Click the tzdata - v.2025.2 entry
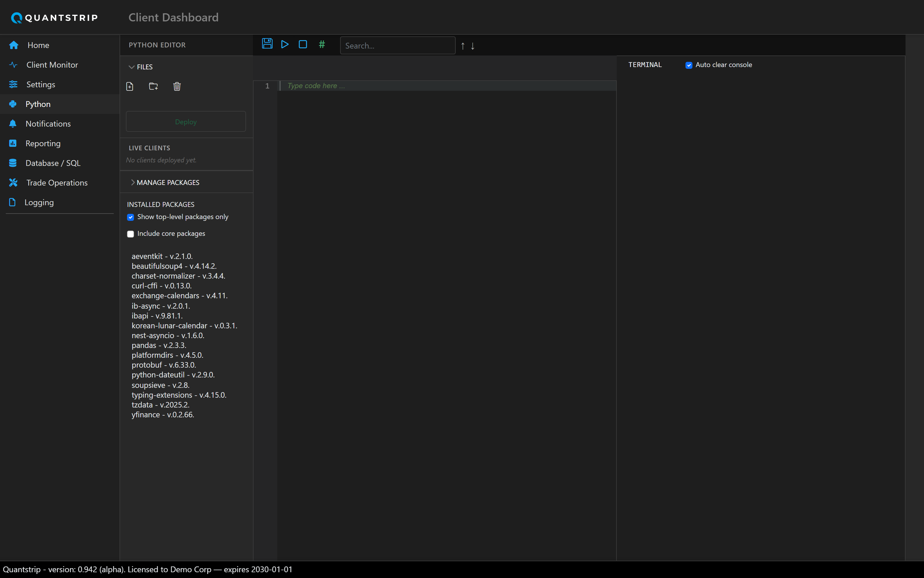 coord(161,405)
